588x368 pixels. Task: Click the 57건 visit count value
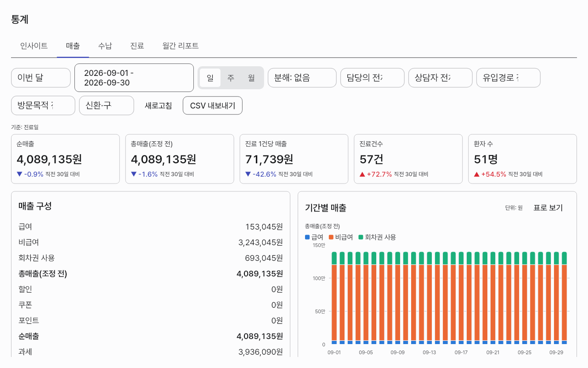click(x=372, y=159)
